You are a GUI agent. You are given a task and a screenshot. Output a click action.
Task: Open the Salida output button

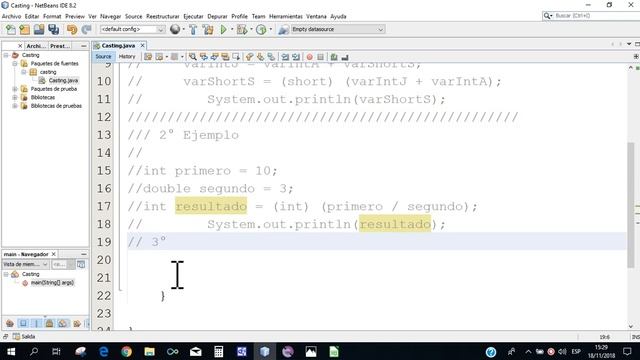24,336
